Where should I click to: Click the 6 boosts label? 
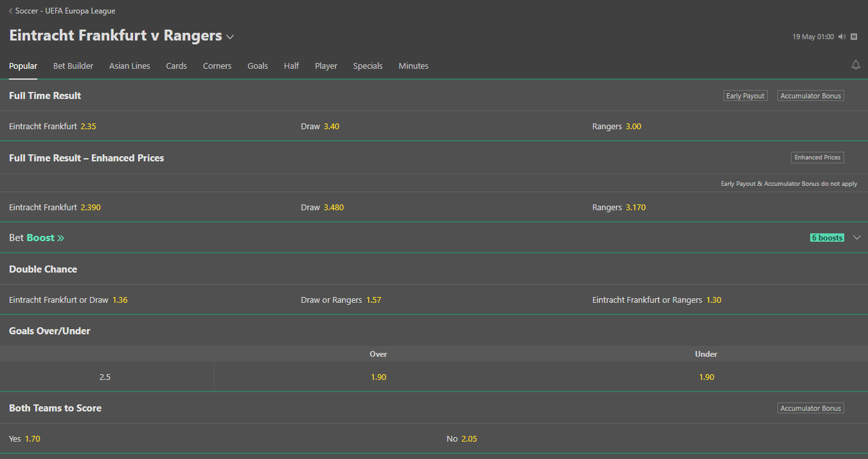click(827, 238)
